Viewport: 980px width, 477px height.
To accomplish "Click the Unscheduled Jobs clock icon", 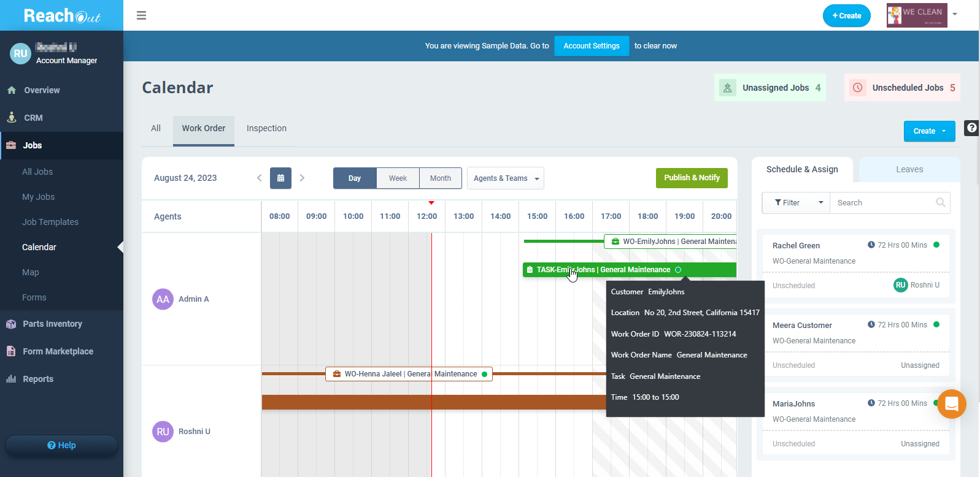I will (857, 88).
